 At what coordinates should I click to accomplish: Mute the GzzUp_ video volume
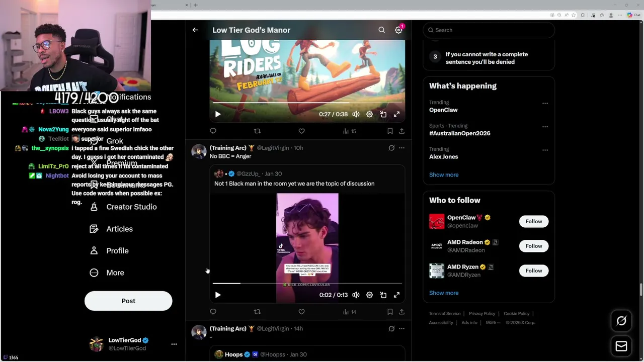click(356, 295)
